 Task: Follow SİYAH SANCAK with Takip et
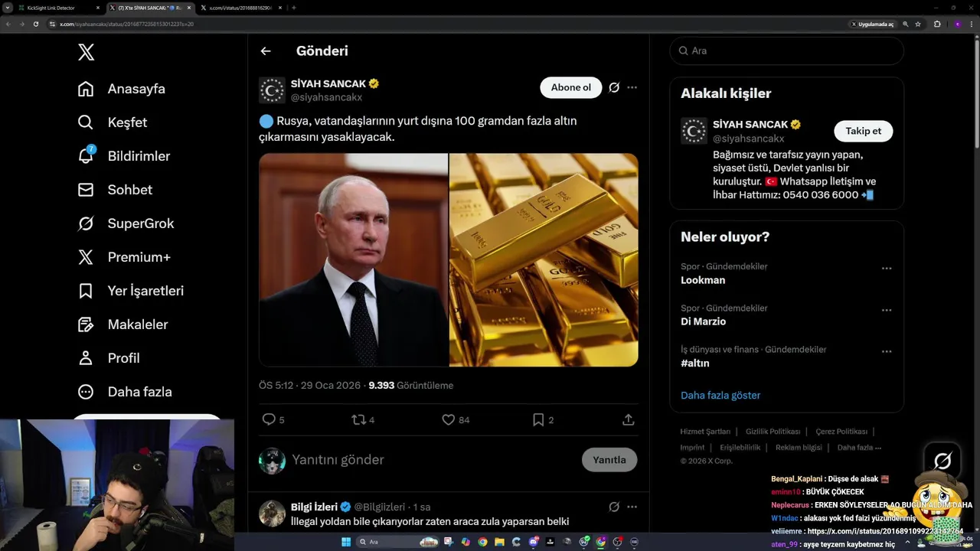(x=863, y=131)
